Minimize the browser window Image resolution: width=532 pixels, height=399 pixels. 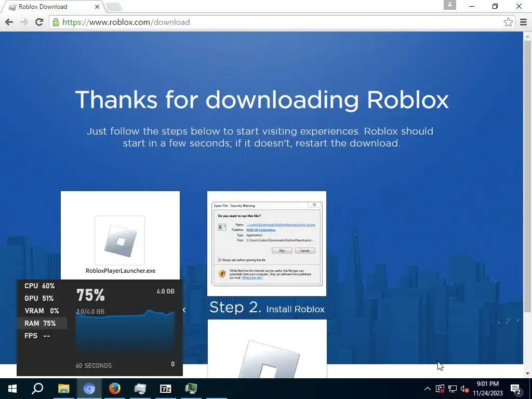[472, 6]
